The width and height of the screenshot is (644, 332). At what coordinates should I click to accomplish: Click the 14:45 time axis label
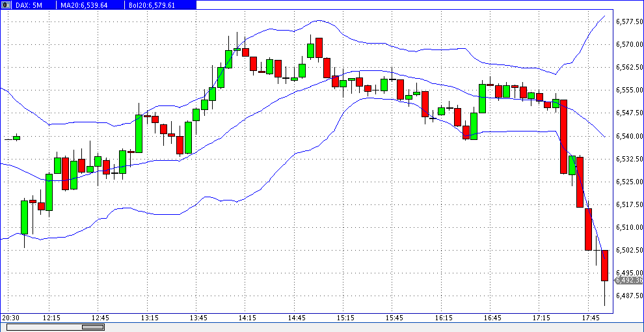[297, 318]
